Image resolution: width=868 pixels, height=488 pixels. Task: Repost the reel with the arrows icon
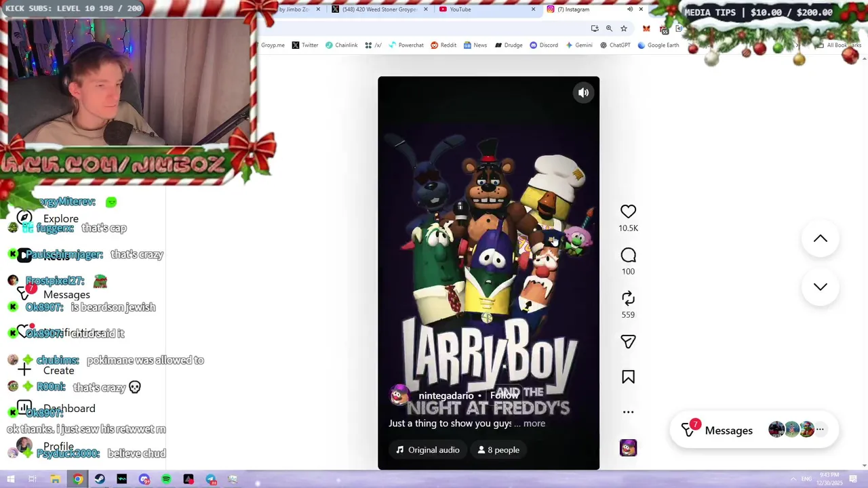pyautogui.click(x=628, y=298)
